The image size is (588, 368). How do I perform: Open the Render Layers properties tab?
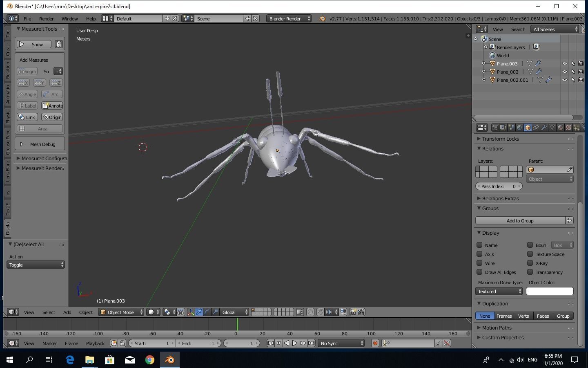503,128
